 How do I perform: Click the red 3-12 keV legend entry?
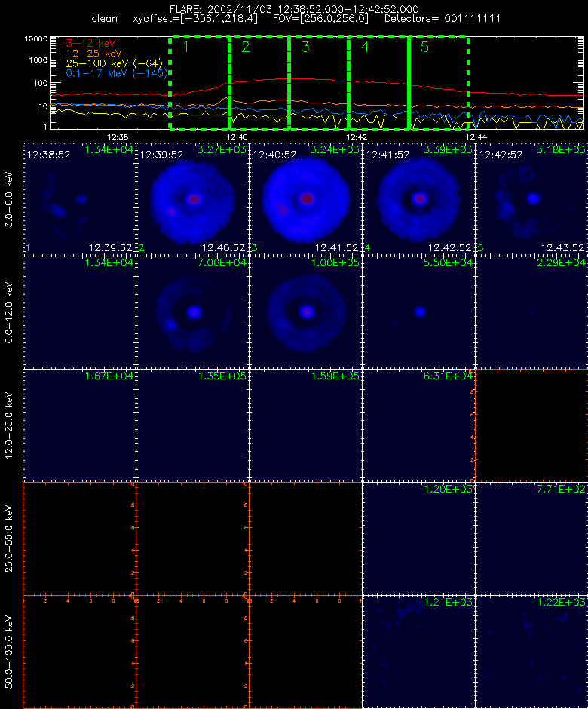tap(91, 44)
